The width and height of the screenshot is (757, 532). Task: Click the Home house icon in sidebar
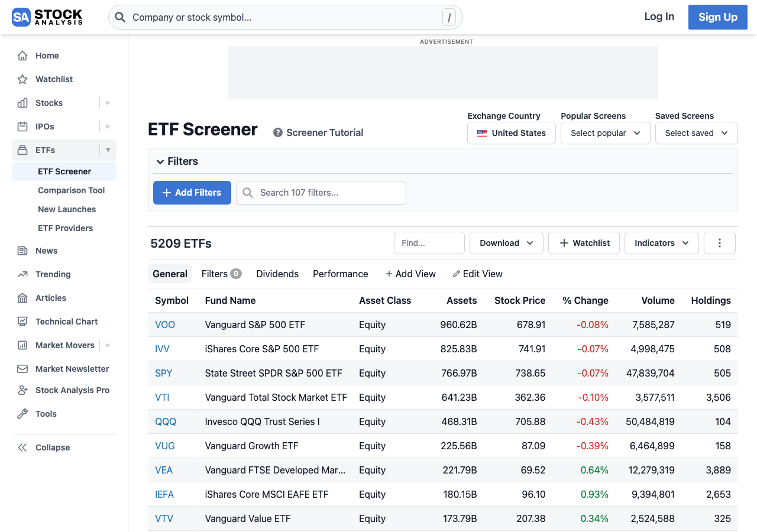[22, 56]
